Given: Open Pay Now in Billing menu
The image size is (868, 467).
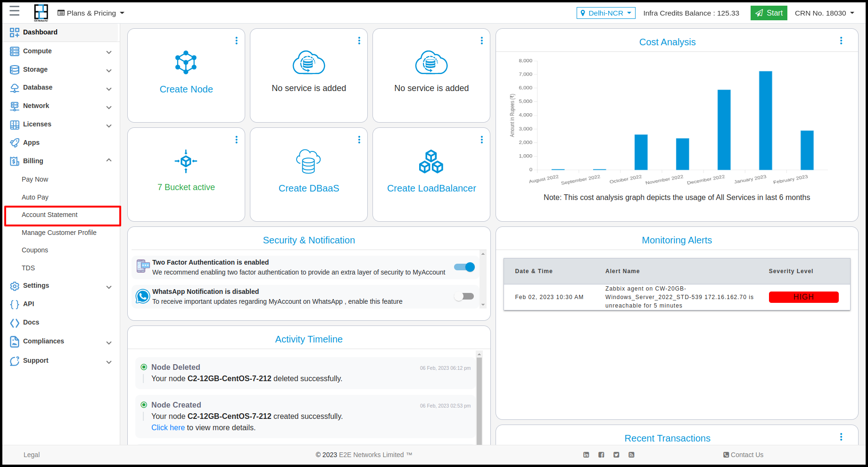Looking at the screenshot, I should click(x=35, y=179).
